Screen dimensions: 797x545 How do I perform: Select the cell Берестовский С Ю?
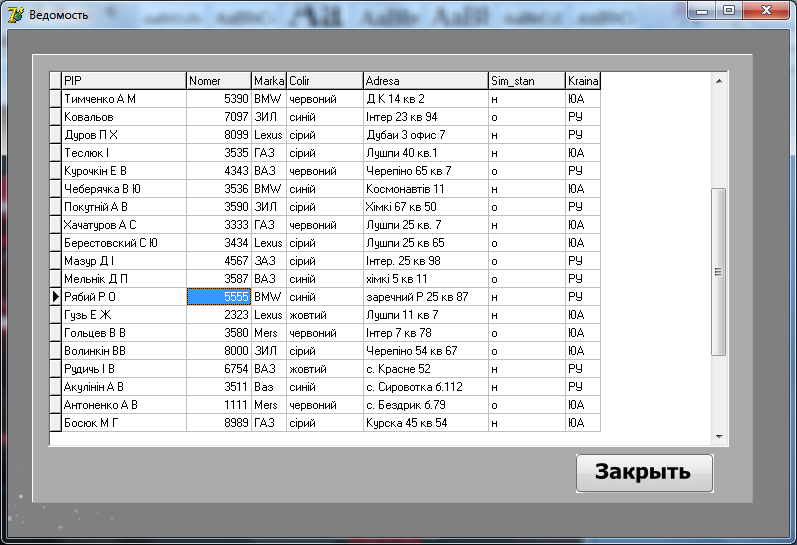tap(124, 243)
